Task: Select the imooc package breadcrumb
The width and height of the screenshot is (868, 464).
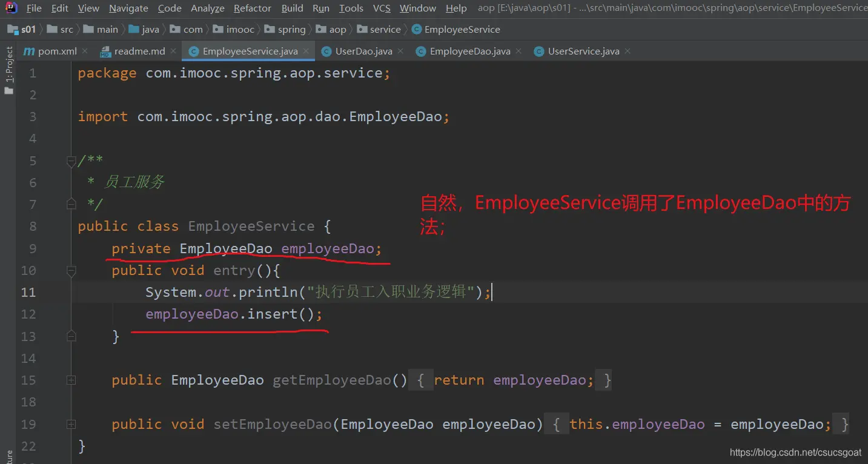Action: click(x=234, y=29)
